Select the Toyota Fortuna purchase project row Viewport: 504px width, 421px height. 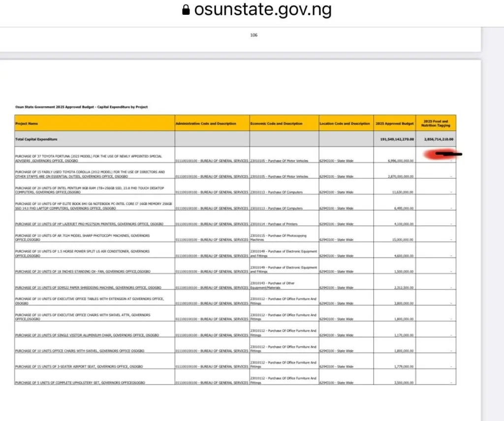tap(89, 159)
